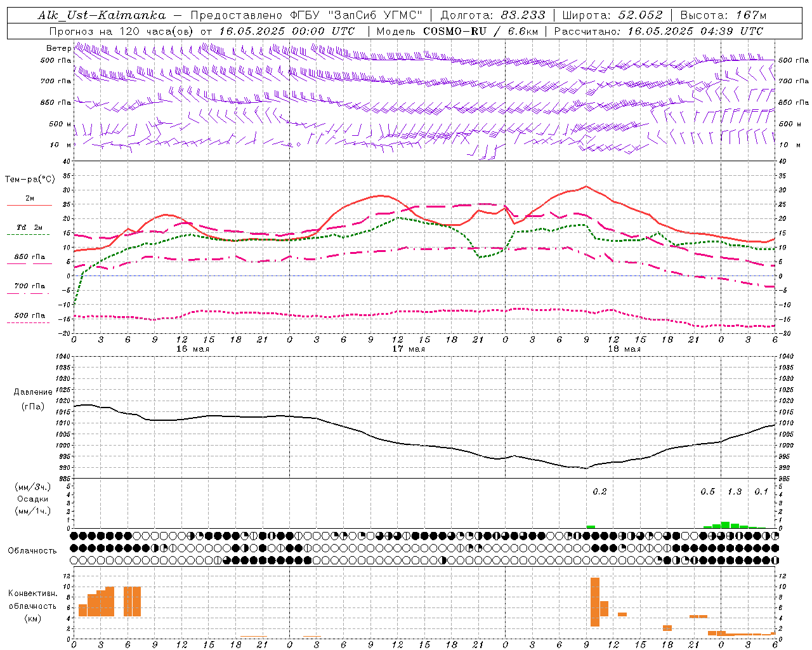The image size is (812, 650).
Task: Click the Тем-ра(°C) axis title
Action: click(x=30, y=180)
